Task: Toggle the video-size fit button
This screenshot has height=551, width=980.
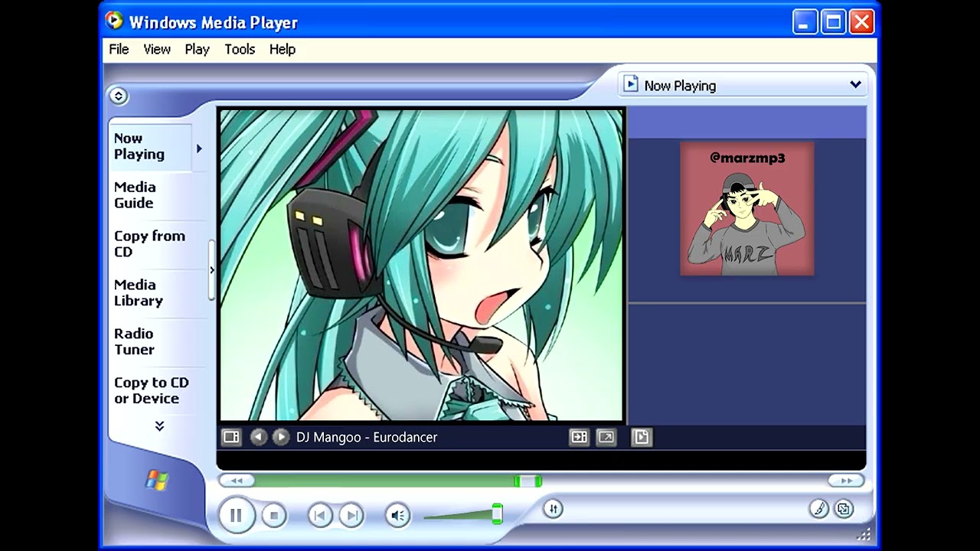Action: click(x=579, y=437)
